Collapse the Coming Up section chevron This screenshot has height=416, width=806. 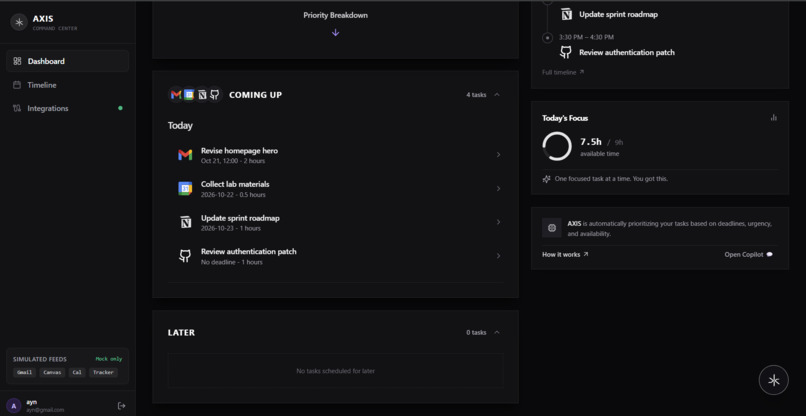coord(497,95)
